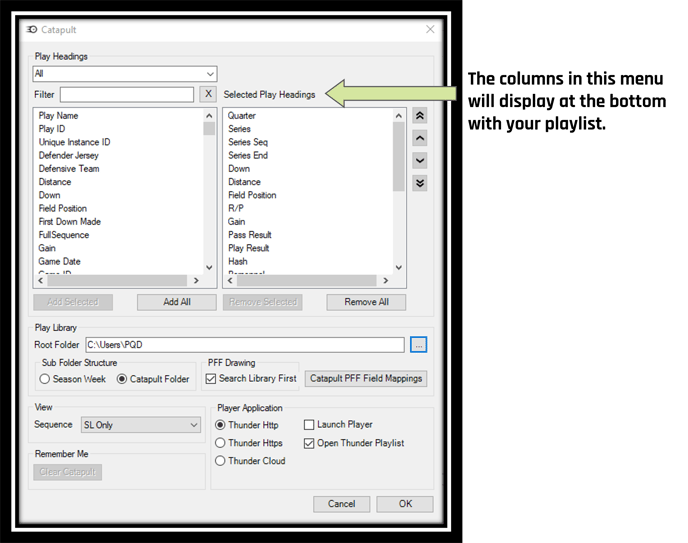Screen dimensions: 688x543
Task: Click up arrow of selected headings scrollbar
Action: pos(398,116)
